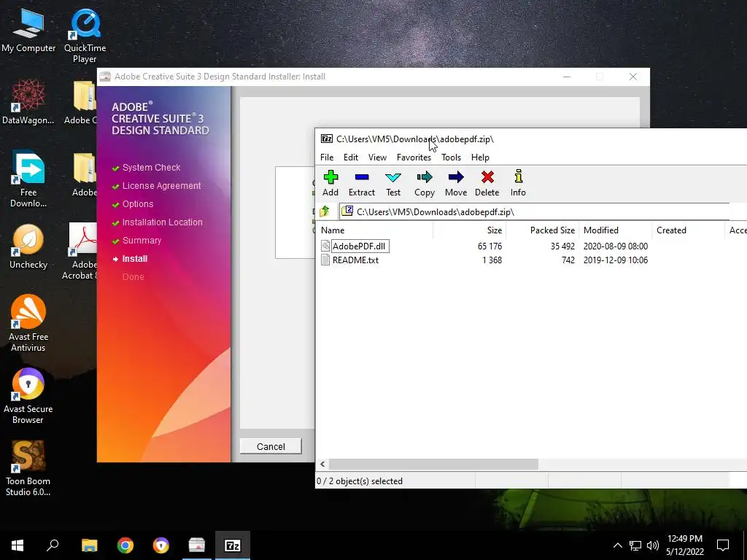Click AdobePDF.dll modified date 2020-08-09 08:00

616,246
